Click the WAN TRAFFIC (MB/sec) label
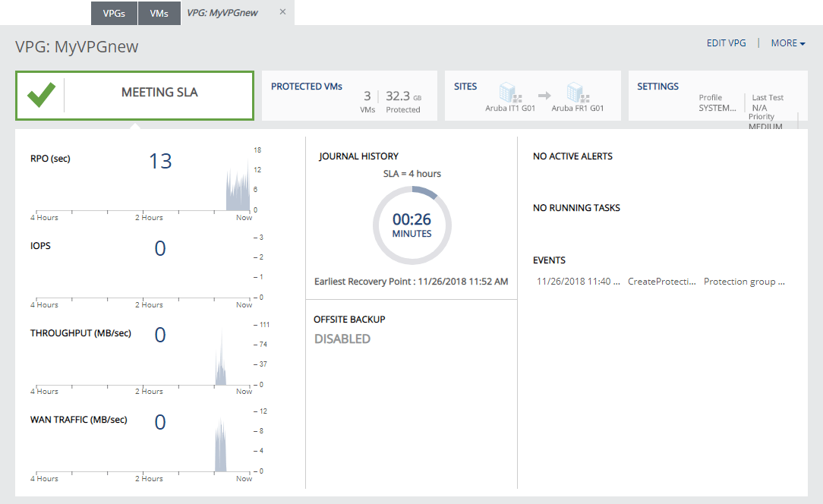Viewport: 823px width, 504px height. [x=79, y=420]
